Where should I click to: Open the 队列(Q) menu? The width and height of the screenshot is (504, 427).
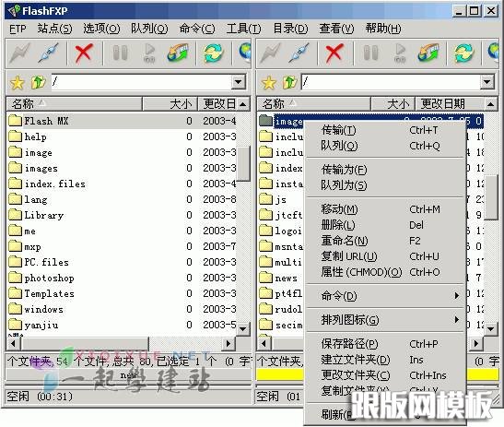(149, 29)
